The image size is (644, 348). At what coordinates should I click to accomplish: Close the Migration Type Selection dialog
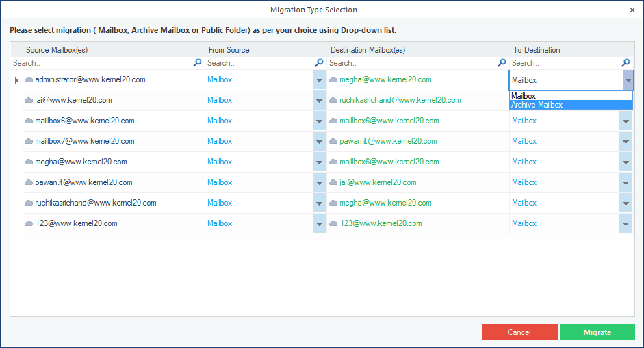632,10
